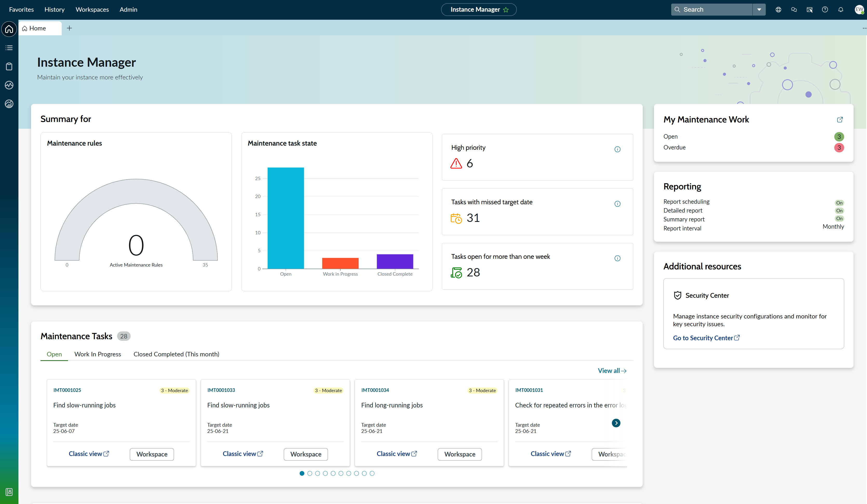Open the help question mark icon
The height and width of the screenshot is (504, 867).
pos(825,10)
